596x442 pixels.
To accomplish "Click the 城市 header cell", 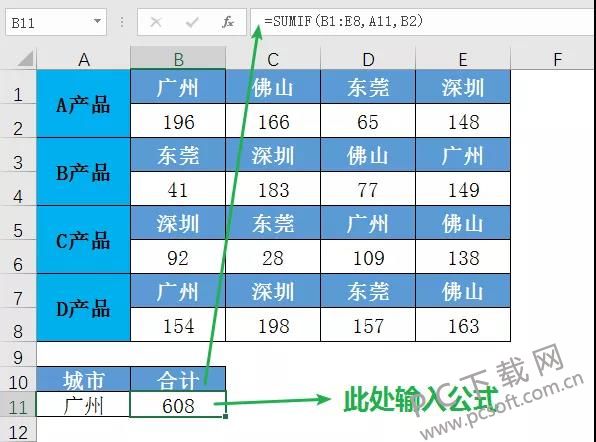I will [x=84, y=379].
